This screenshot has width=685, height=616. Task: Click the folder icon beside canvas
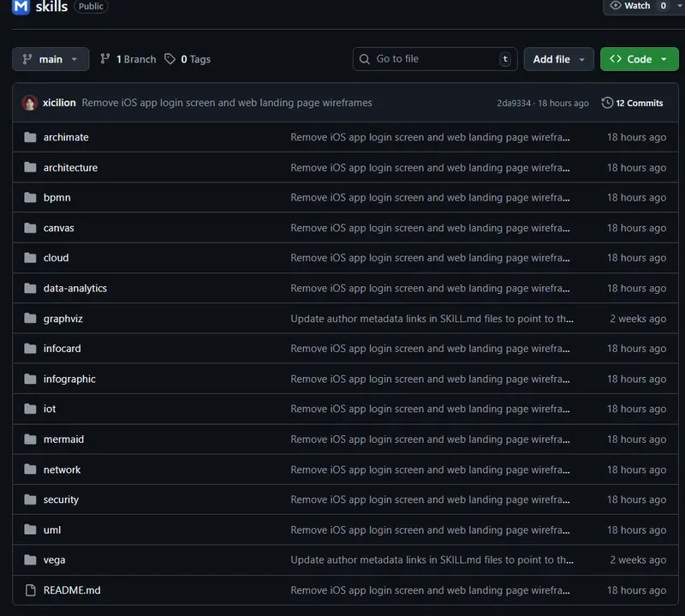click(30, 228)
